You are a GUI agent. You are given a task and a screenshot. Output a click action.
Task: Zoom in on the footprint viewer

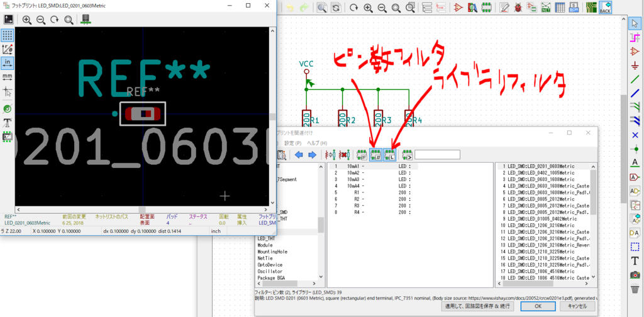[27, 19]
